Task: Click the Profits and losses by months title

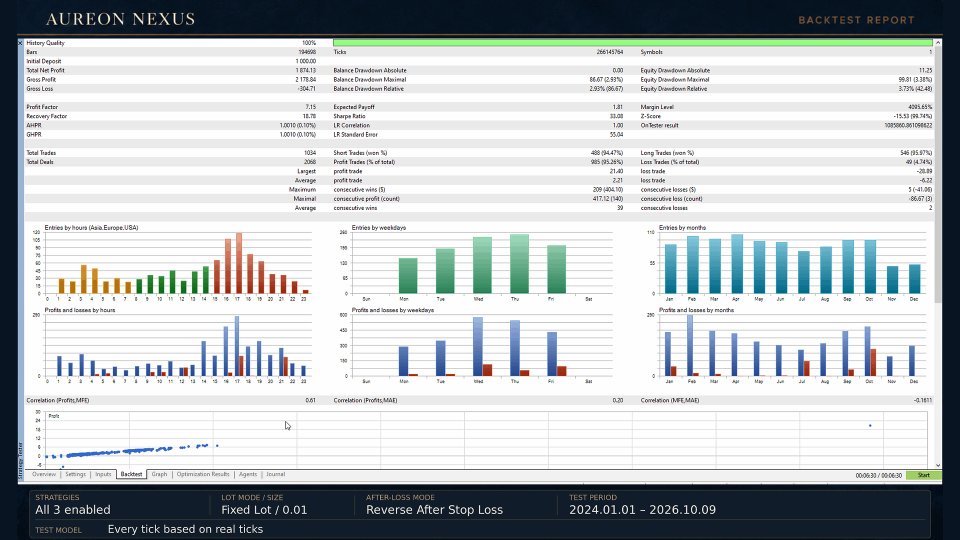Action: coord(696,310)
